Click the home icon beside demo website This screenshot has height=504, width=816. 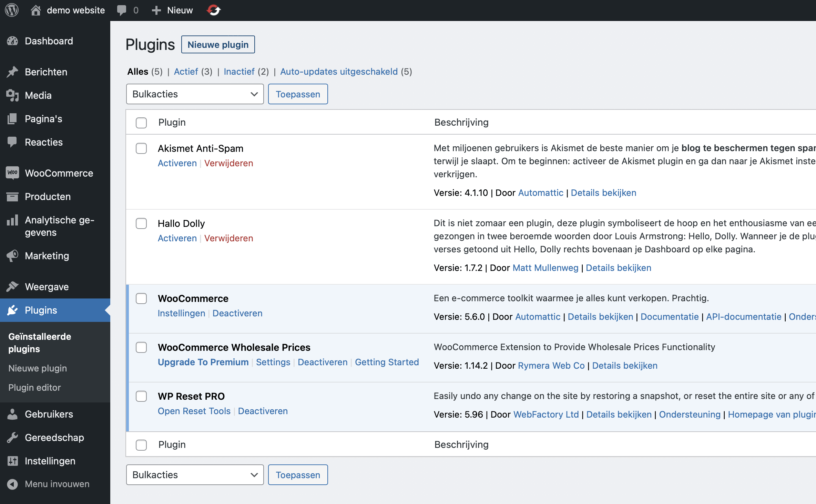coord(35,10)
